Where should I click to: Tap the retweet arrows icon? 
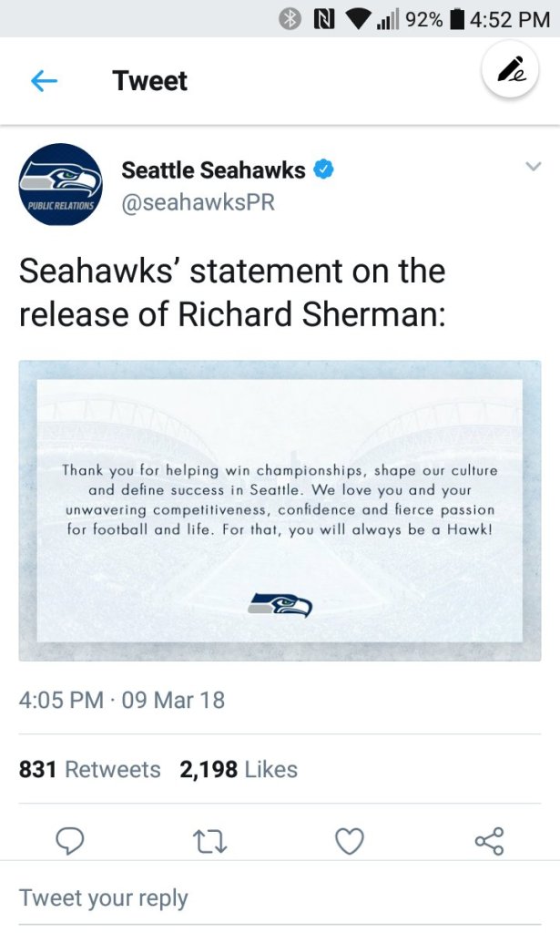(209, 840)
